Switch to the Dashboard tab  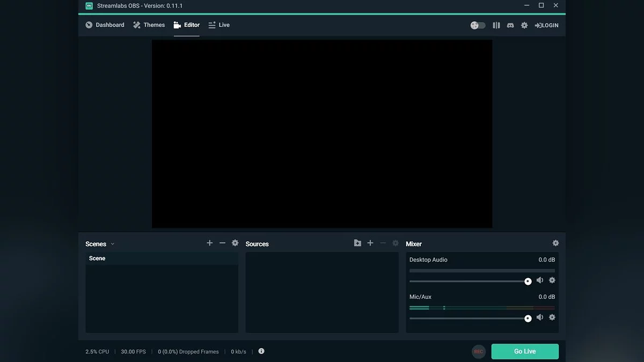click(105, 25)
